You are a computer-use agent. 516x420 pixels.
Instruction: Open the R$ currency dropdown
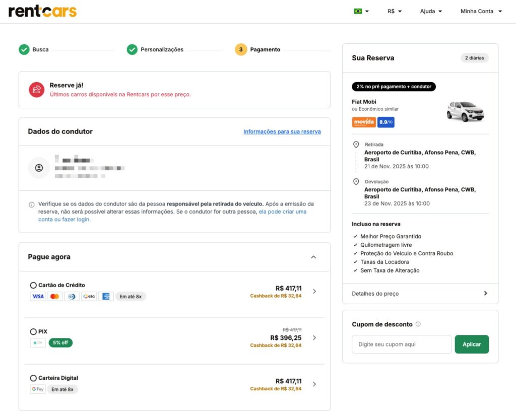coord(395,11)
